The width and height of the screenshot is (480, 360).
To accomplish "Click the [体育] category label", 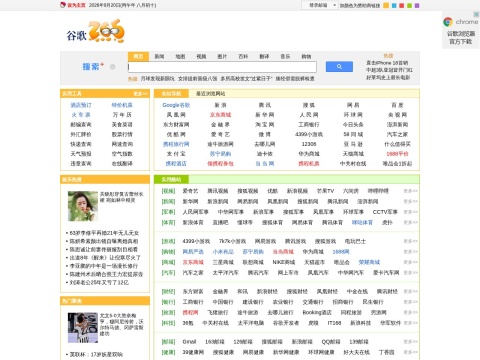I will point(168,222).
